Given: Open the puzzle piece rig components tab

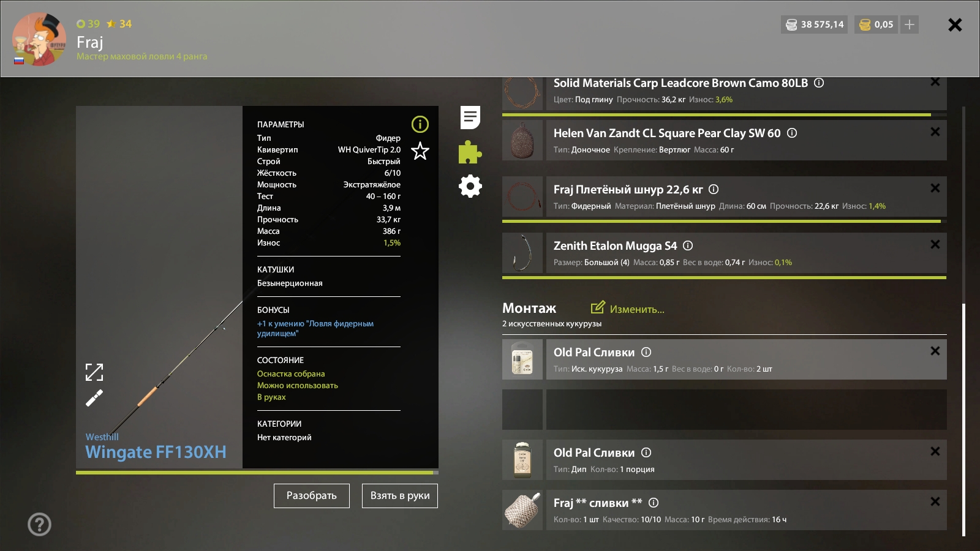Looking at the screenshot, I should coord(470,152).
